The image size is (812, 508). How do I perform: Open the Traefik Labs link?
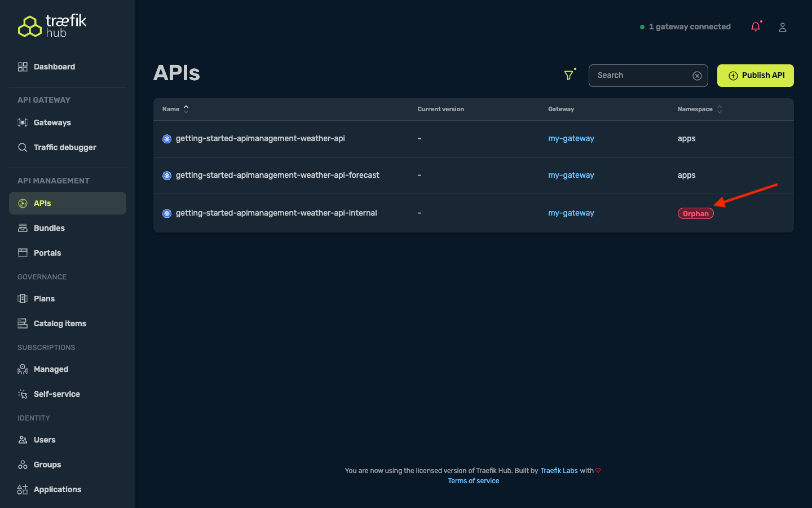pos(559,471)
